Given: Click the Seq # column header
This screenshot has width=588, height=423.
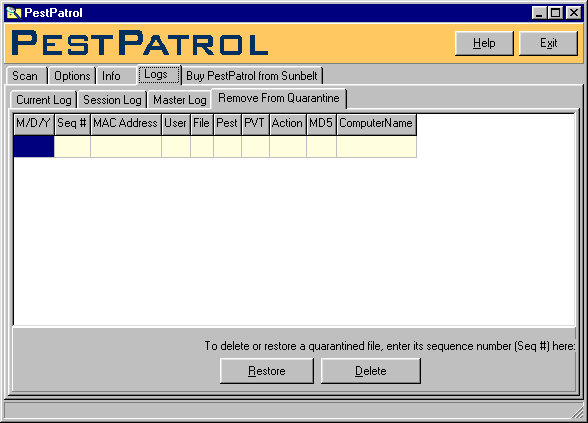Looking at the screenshot, I should tap(72, 123).
